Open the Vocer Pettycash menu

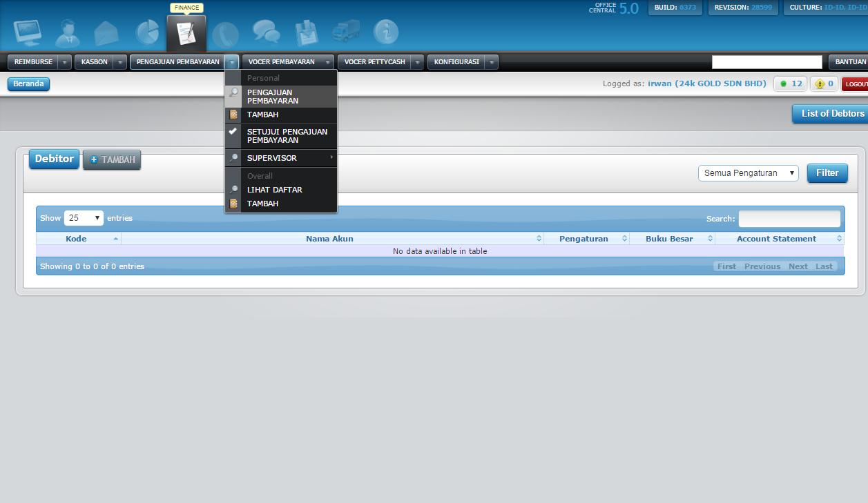pyautogui.click(x=375, y=62)
